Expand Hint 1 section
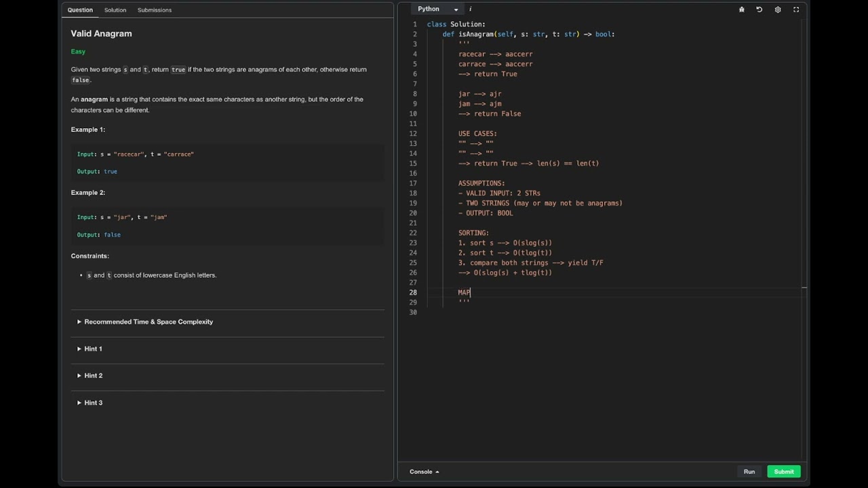This screenshot has height=488, width=868. click(93, 349)
